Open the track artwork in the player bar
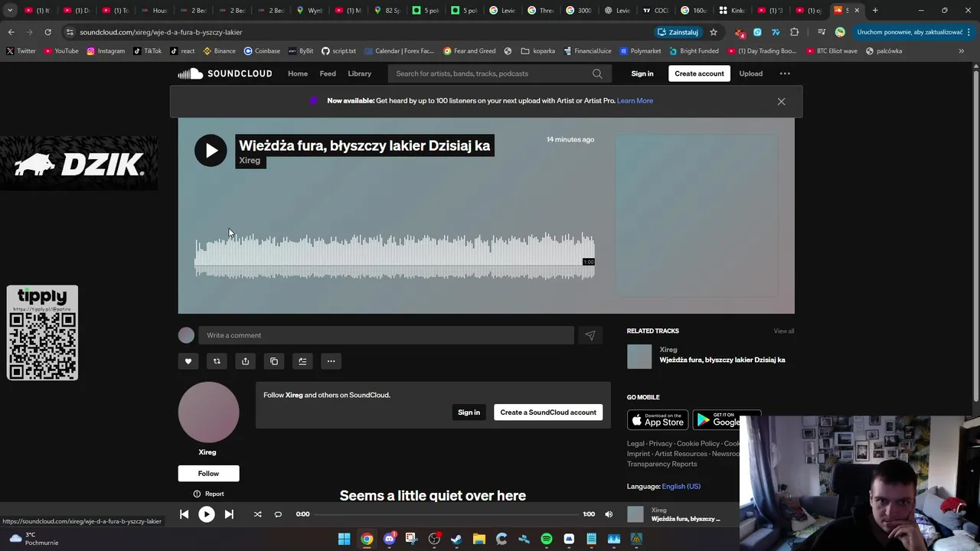 (635, 514)
